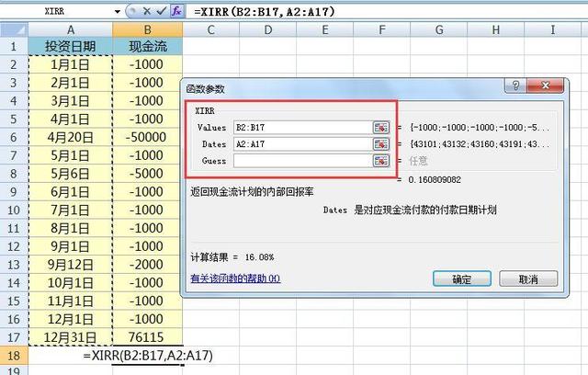The image size is (588, 375).
Task: Click the Dates input field containing A2:A17
Action: [302, 144]
